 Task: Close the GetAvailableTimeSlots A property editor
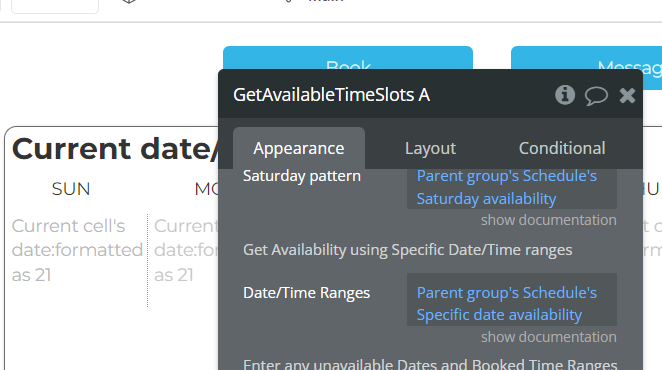pos(627,95)
